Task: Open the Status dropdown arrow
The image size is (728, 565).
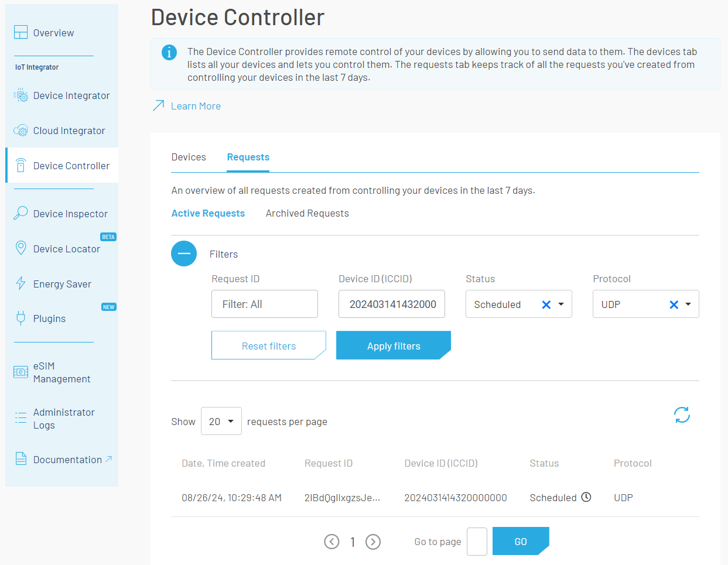Action: click(561, 304)
